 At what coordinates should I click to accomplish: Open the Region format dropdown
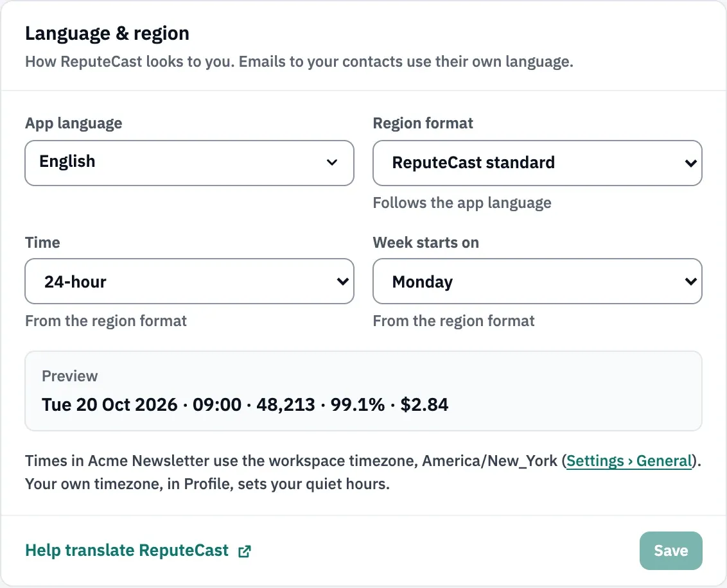tap(538, 163)
